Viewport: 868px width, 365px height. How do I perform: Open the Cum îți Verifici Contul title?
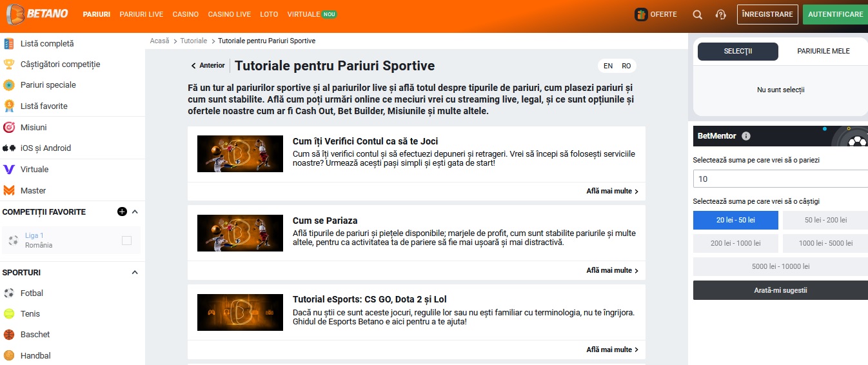pyautogui.click(x=366, y=141)
